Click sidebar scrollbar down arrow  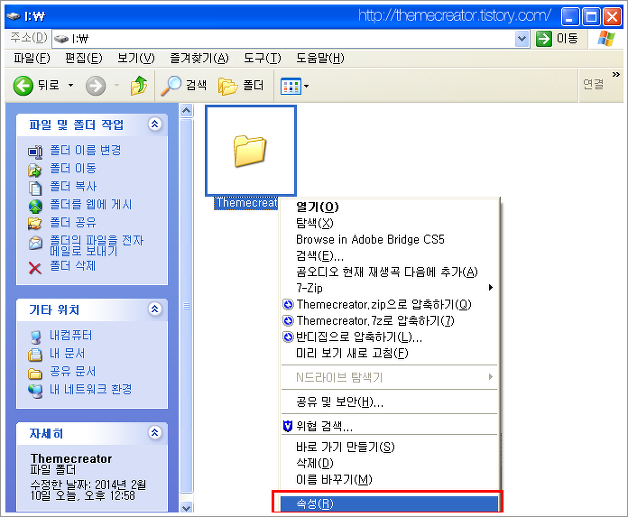point(186,507)
